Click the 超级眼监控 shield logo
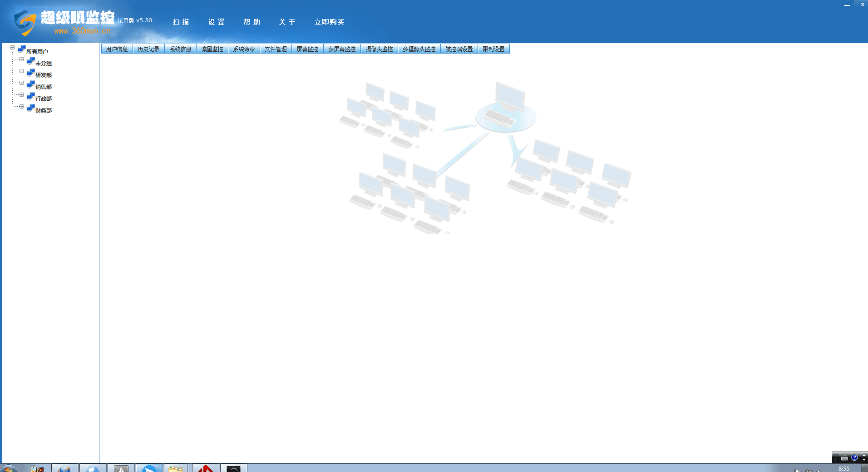868x472 pixels. (25, 23)
